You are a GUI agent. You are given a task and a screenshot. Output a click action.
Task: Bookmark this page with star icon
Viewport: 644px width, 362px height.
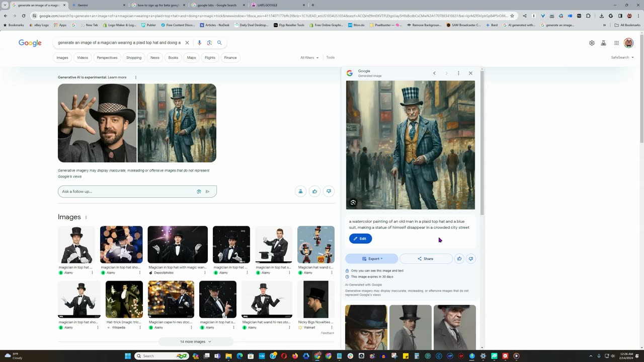512,16
